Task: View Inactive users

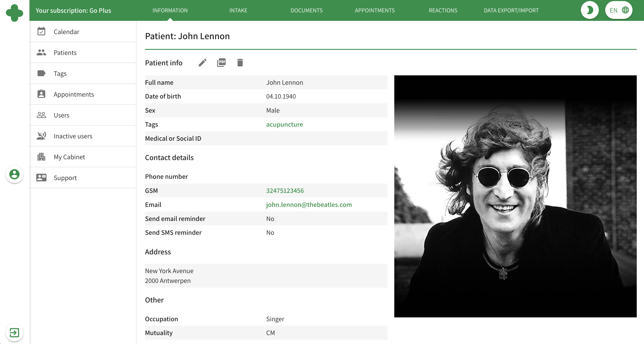Action: (x=73, y=136)
